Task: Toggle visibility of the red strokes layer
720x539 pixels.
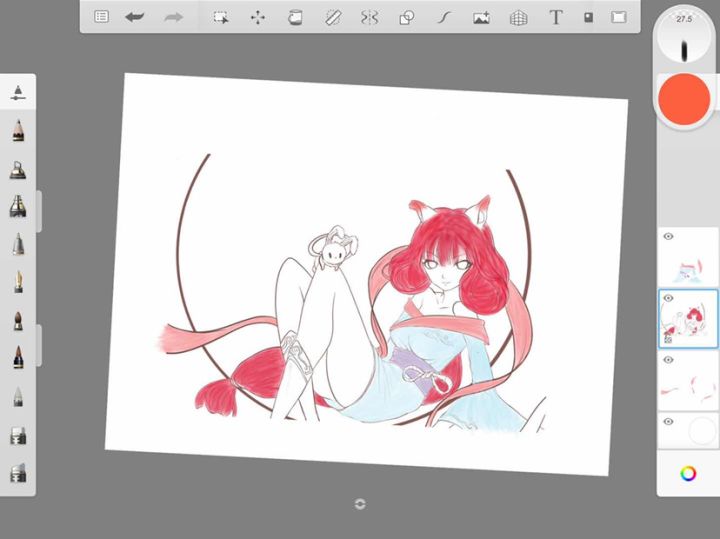Action: click(x=668, y=359)
